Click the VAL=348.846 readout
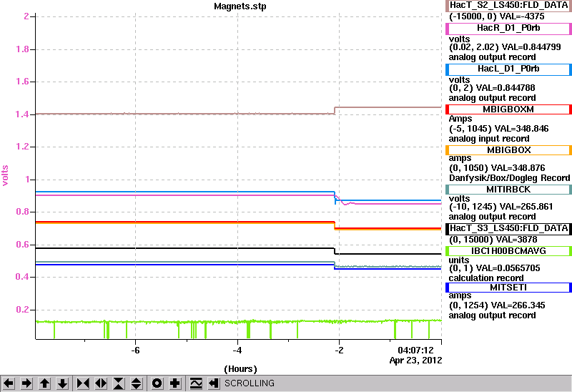Image resolution: width=572 pixels, height=392 pixels. tap(524, 129)
